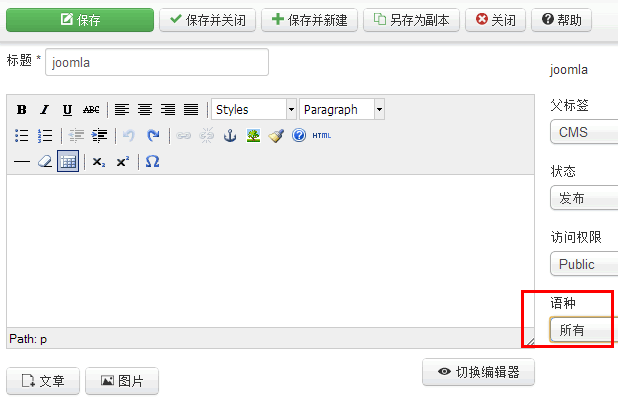The width and height of the screenshot is (618, 399).
Task: Edit HTML source code
Action: click(322, 136)
